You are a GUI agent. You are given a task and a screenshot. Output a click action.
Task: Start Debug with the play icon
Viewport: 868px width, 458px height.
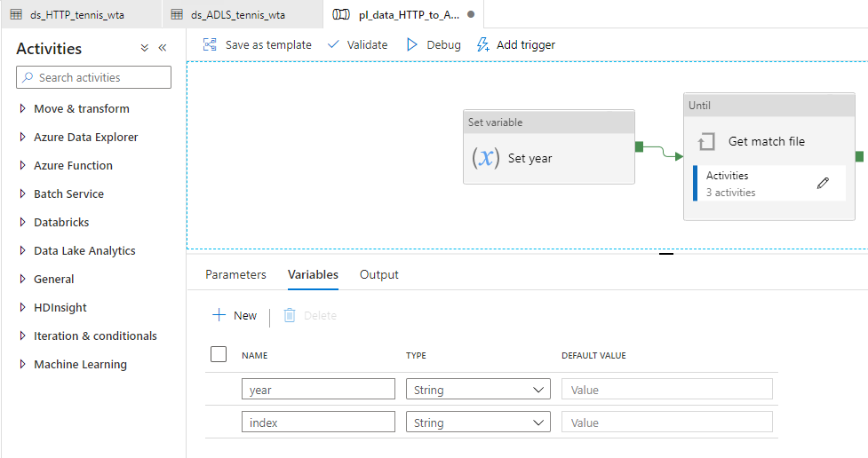[x=411, y=44]
